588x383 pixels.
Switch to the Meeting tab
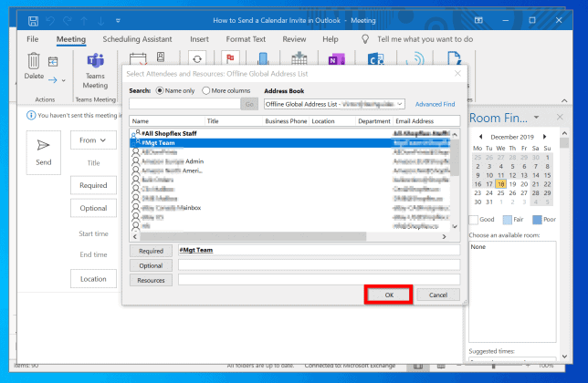(x=71, y=39)
